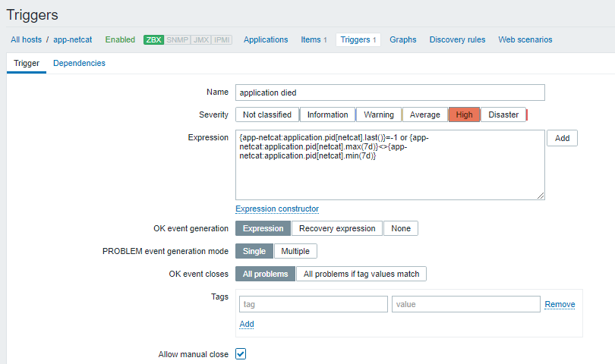Focus the tag value input field
Viewport: 615px width, 364px height.
(x=465, y=304)
